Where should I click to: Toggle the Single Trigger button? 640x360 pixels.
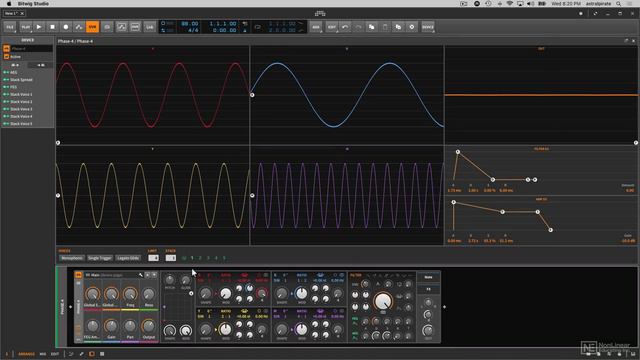[100, 258]
